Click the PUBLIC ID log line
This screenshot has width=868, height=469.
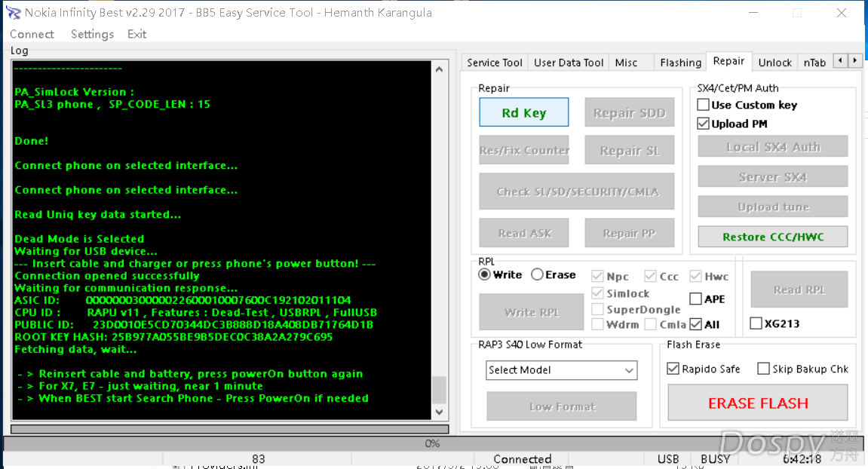[193, 324]
